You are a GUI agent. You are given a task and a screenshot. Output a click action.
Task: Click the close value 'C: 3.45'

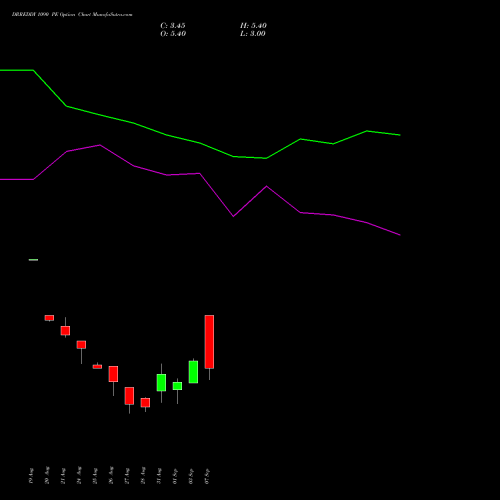(173, 26)
